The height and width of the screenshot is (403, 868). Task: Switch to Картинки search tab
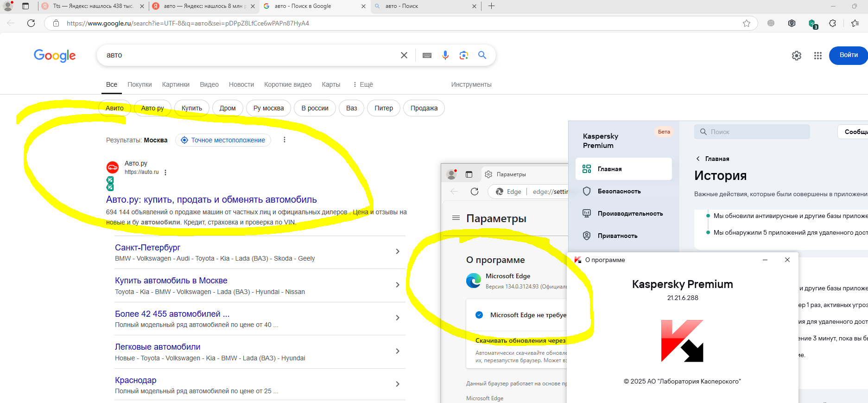point(176,84)
